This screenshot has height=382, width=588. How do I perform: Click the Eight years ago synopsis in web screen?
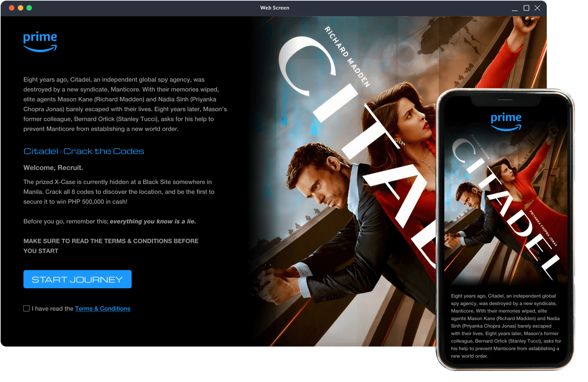pos(125,104)
